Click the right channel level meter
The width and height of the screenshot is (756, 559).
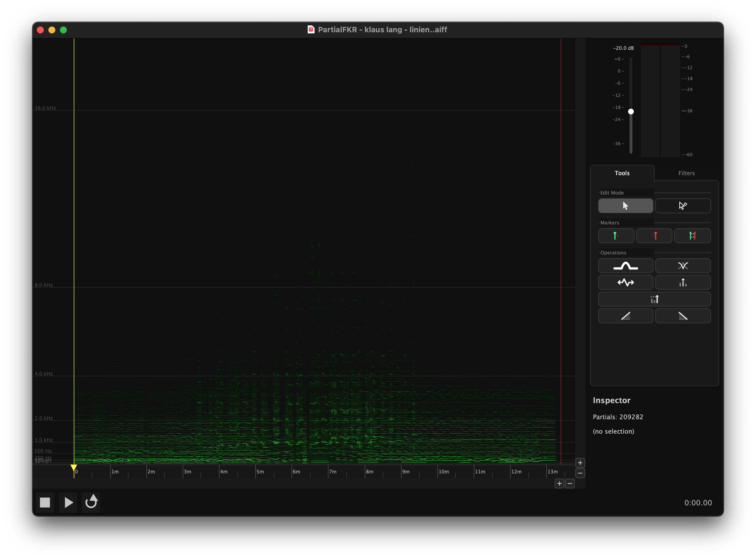670,100
